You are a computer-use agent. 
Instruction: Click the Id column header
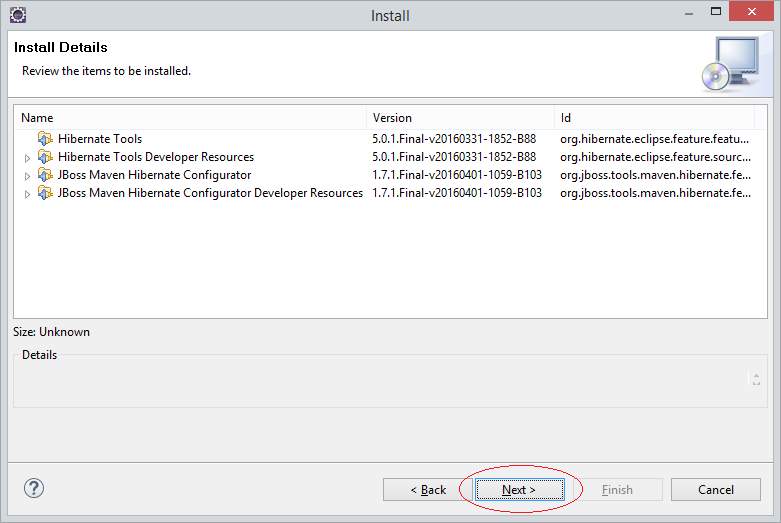[654, 118]
